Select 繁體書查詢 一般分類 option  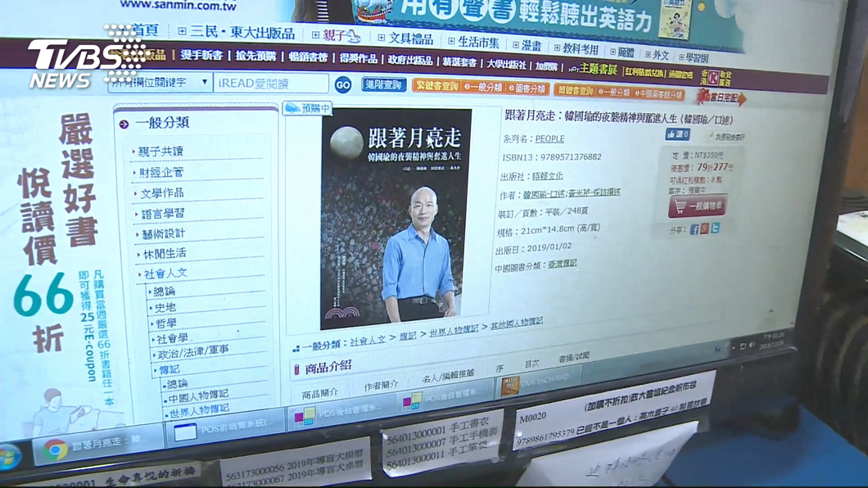pyautogui.click(x=483, y=88)
